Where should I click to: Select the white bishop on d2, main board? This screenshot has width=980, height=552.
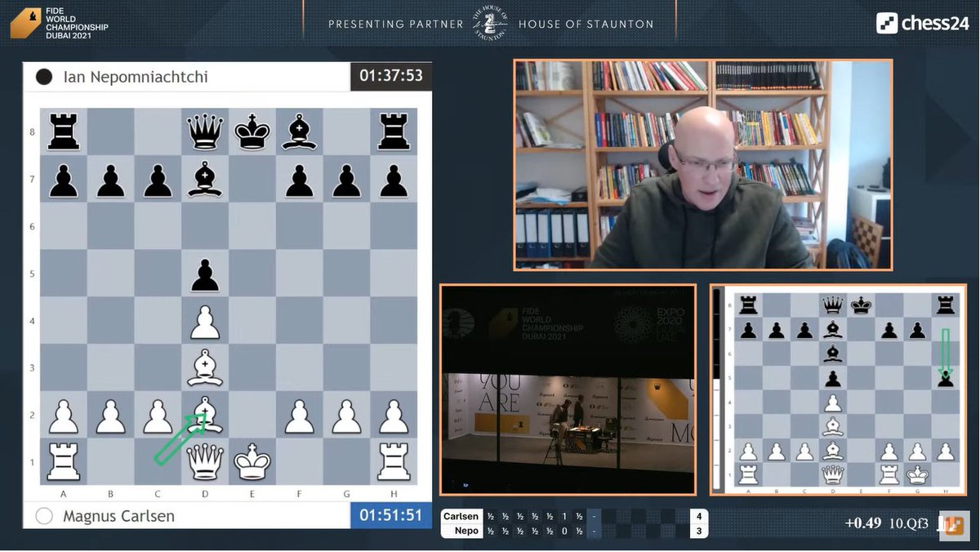205,415
